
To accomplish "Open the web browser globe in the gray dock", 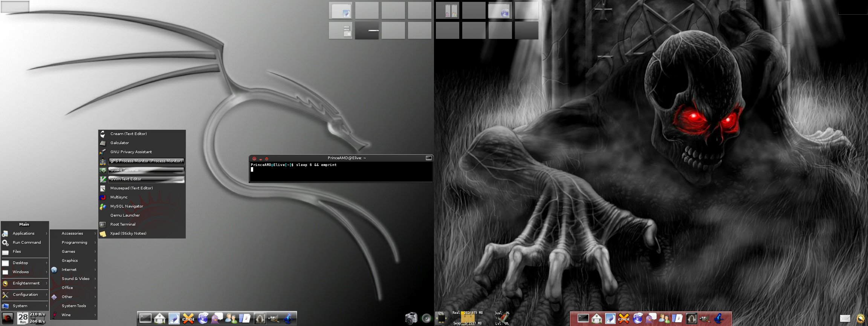I will tap(203, 318).
